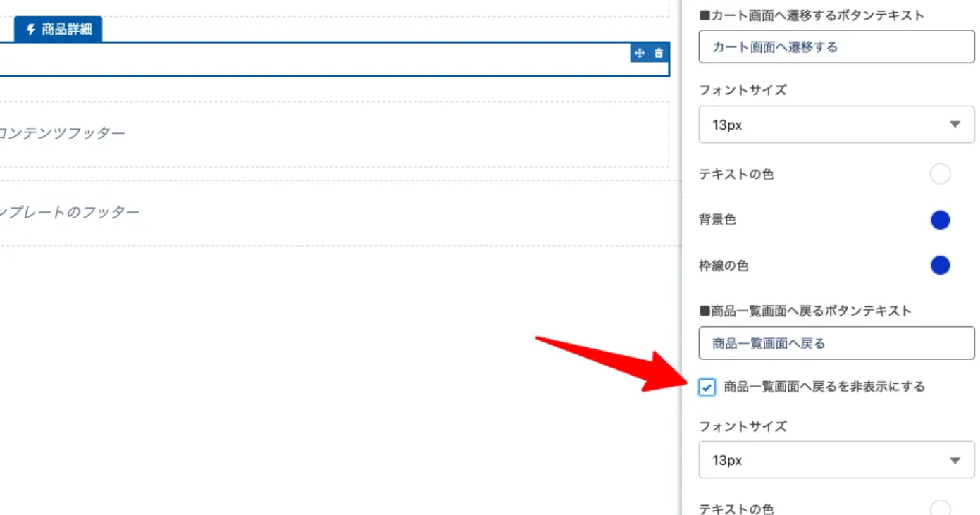Open the blue 枠線の色 color swatch
Image resolution: width=980 pixels, height=515 pixels.
coord(940,266)
